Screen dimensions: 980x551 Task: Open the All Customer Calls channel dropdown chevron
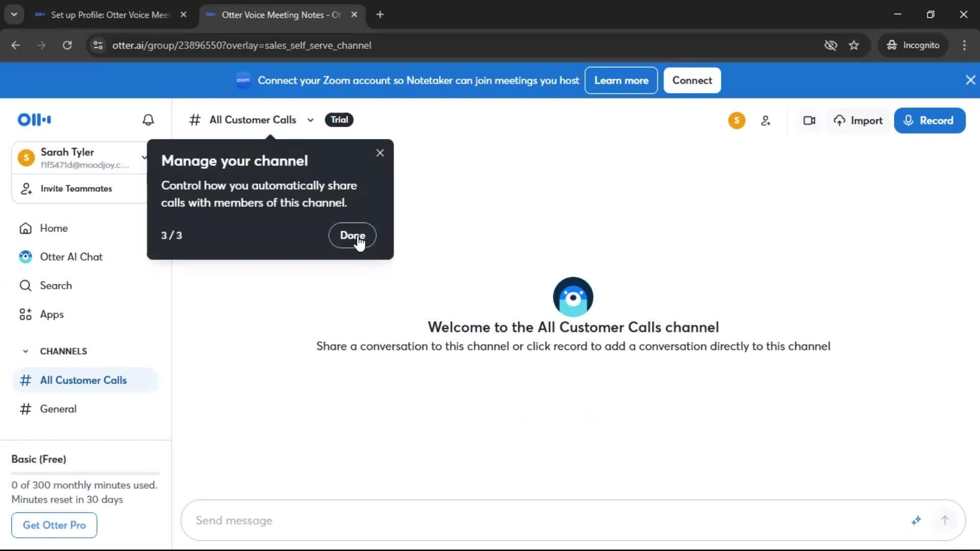pos(310,120)
